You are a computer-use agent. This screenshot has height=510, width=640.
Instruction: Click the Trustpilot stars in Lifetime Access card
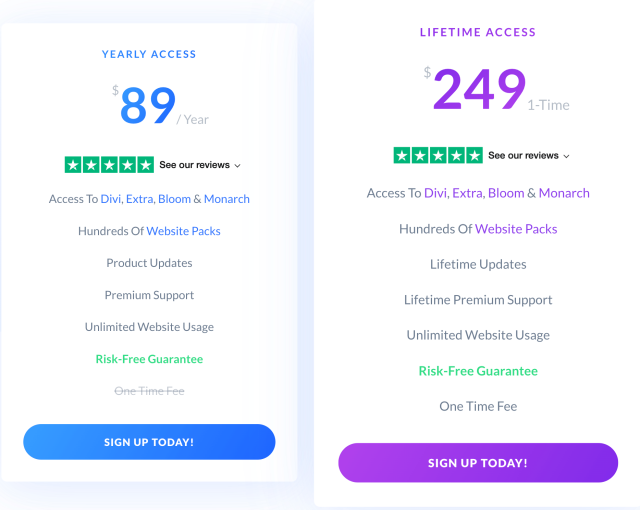[x=438, y=155]
